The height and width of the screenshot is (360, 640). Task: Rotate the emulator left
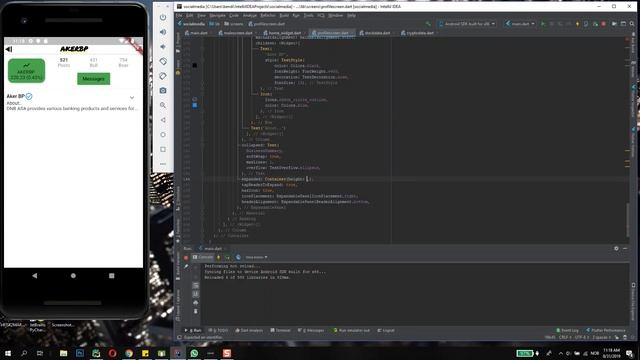coord(163,61)
